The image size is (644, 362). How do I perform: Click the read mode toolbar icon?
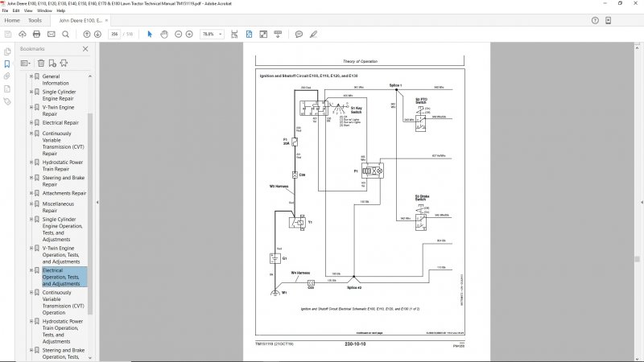coord(278,35)
